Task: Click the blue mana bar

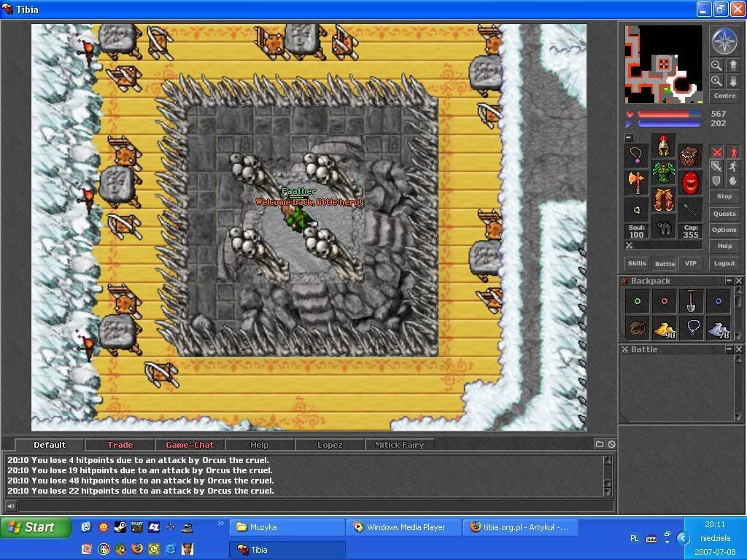Action: (670, 124)
